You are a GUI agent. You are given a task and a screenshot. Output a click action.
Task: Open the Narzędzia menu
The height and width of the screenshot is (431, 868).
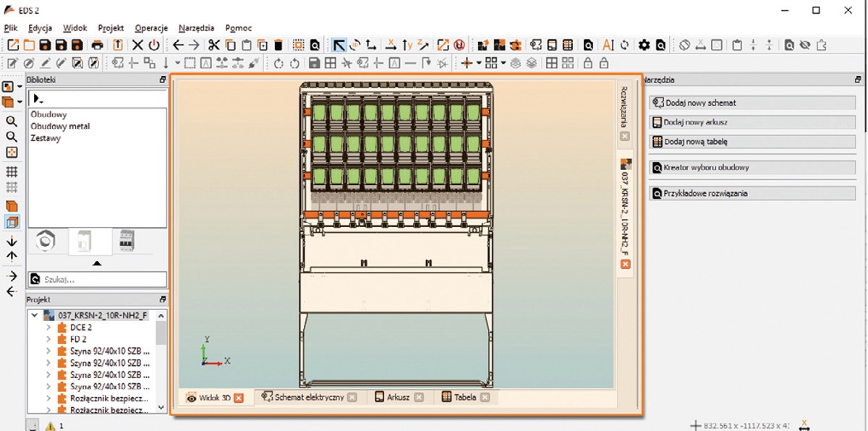(x=196, y=28)
